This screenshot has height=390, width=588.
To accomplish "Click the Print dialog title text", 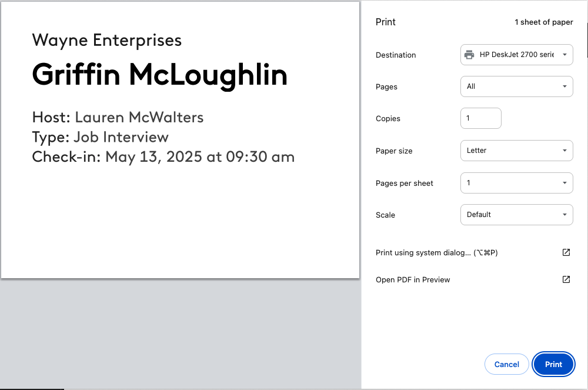I will click(x=386, y=22).
